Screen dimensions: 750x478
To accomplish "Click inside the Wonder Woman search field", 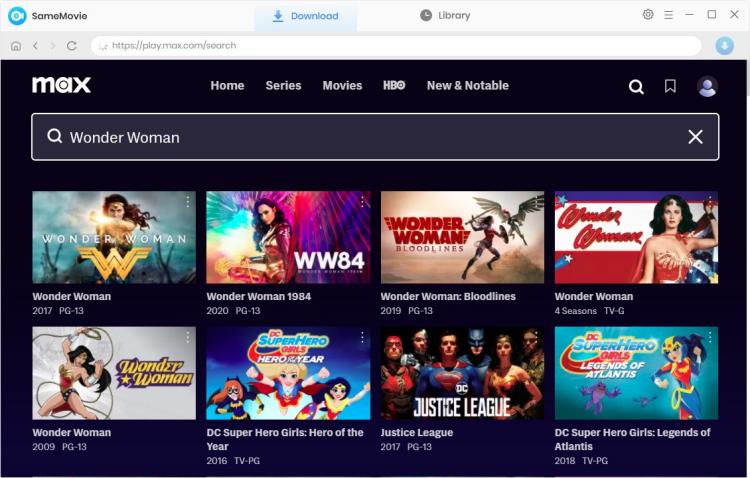I will tap(375, 137).
